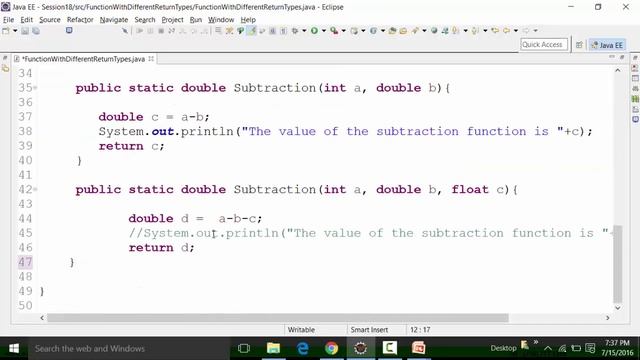Click the Save icon in toolbar
This screenshot has height=360, width=640.
coord(25,31)
